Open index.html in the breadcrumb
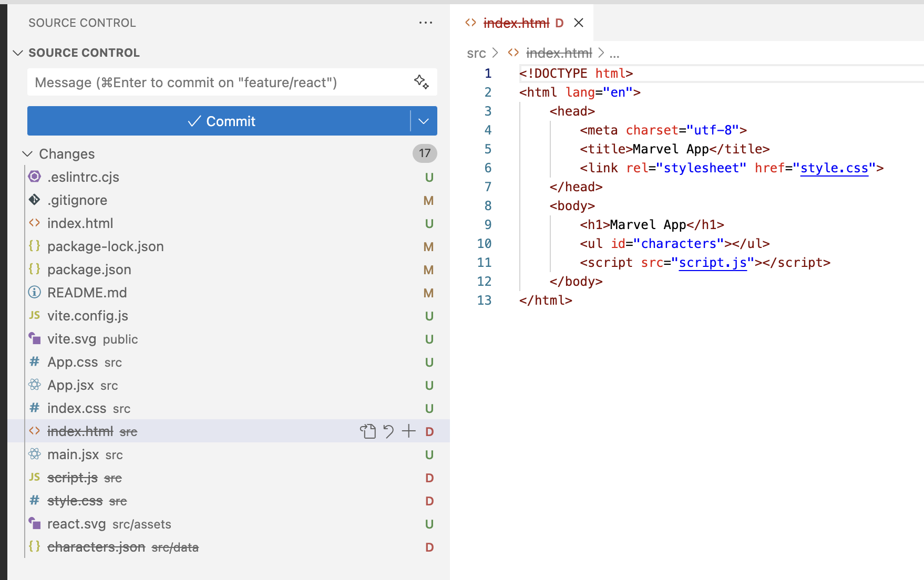The width and height of the screenshot is (924, 580). click(559, 53)
